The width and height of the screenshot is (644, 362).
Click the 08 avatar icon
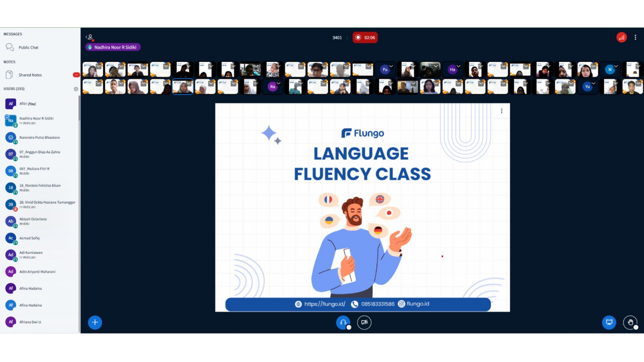click(11, 171)
